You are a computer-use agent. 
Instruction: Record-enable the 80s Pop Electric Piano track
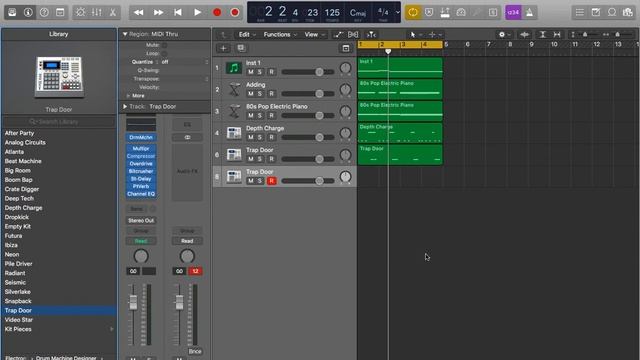coord(271,116)
